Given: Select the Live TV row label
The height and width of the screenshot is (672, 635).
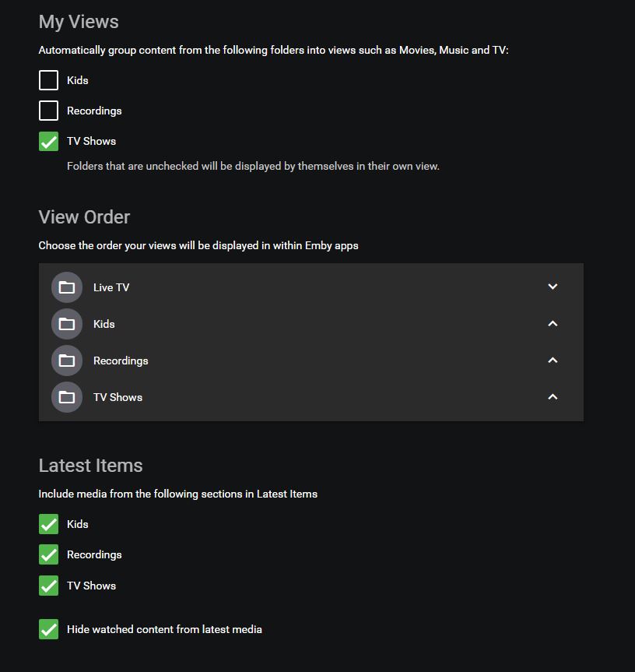Looking at the screenshot, I should point(111,287).
